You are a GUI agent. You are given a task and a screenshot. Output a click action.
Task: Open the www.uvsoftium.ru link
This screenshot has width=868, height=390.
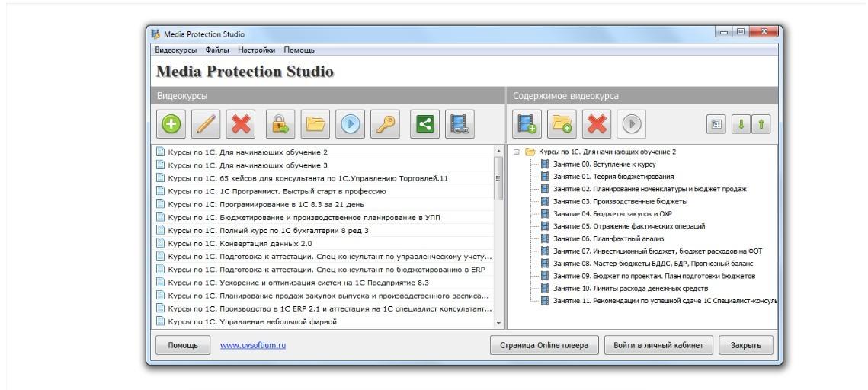point(248,345)
